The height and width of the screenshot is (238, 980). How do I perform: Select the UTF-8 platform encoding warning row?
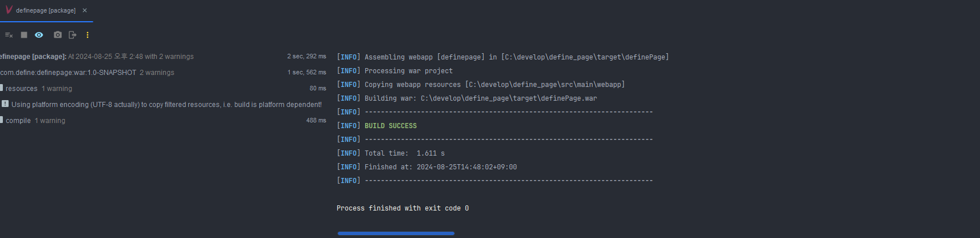pos(163,105)
